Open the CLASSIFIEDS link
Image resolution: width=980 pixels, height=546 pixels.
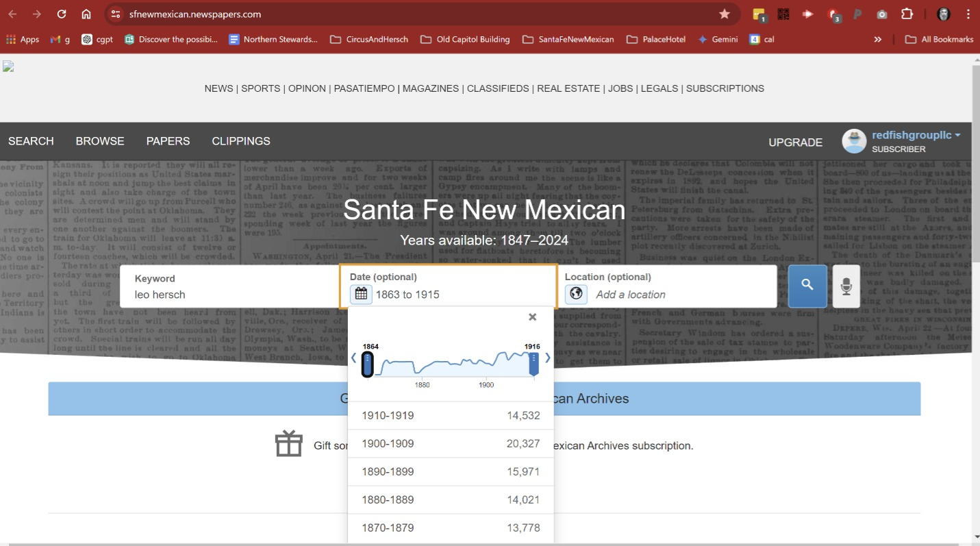tap(498, 88)
